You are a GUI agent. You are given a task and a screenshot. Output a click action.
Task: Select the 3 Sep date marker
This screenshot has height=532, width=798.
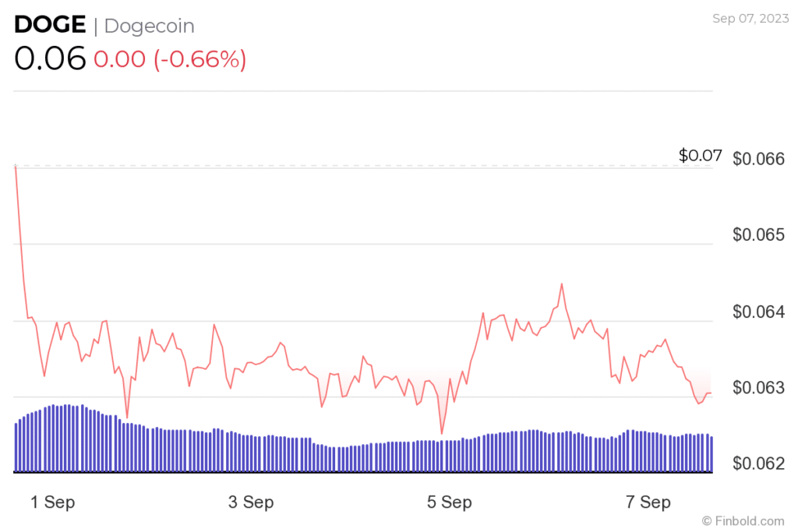251,502
